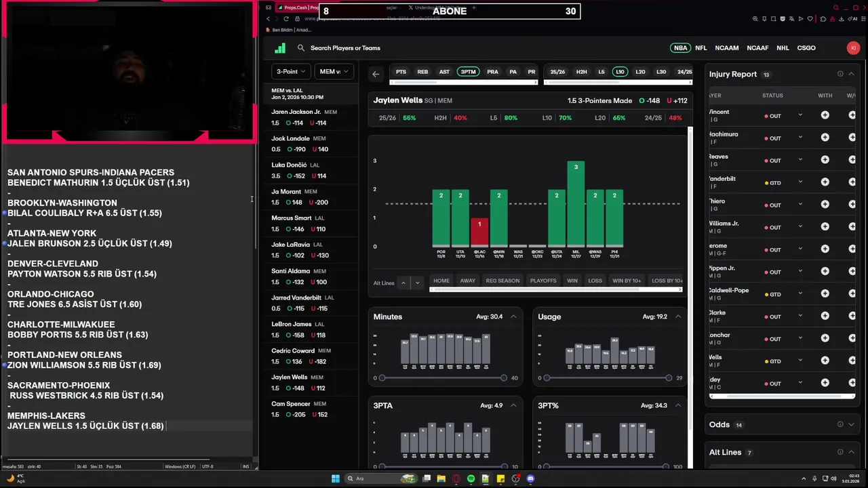Click the MIL 12/27 green bar
Screen dimensions: 868x488
click(x=576, y=203)
